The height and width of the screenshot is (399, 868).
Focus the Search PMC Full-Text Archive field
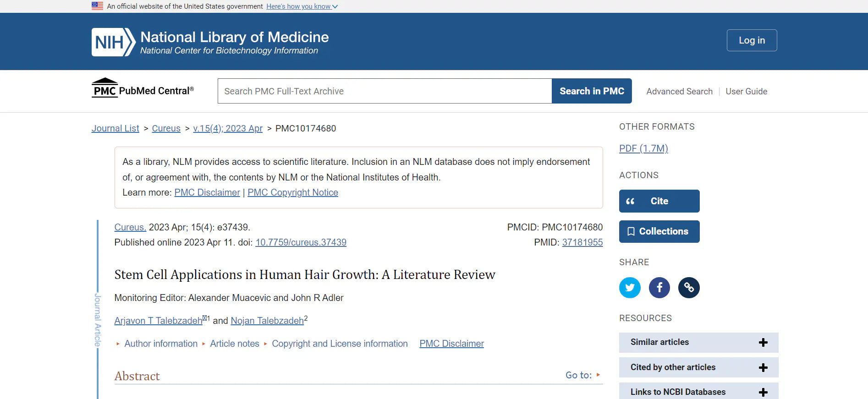point(384,91)
